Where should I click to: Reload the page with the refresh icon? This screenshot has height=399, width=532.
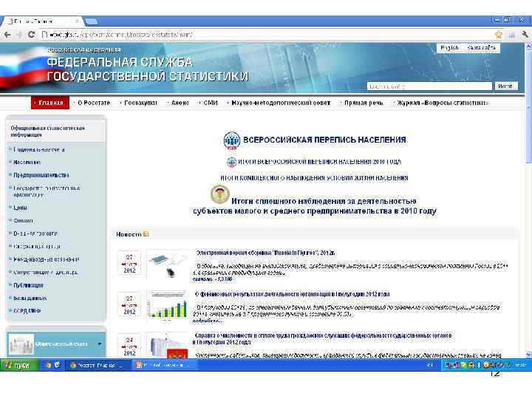coord(31,35)
